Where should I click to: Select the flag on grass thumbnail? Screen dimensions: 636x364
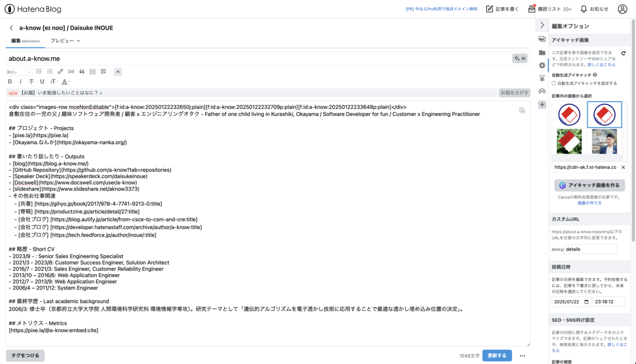coord(569,141)
